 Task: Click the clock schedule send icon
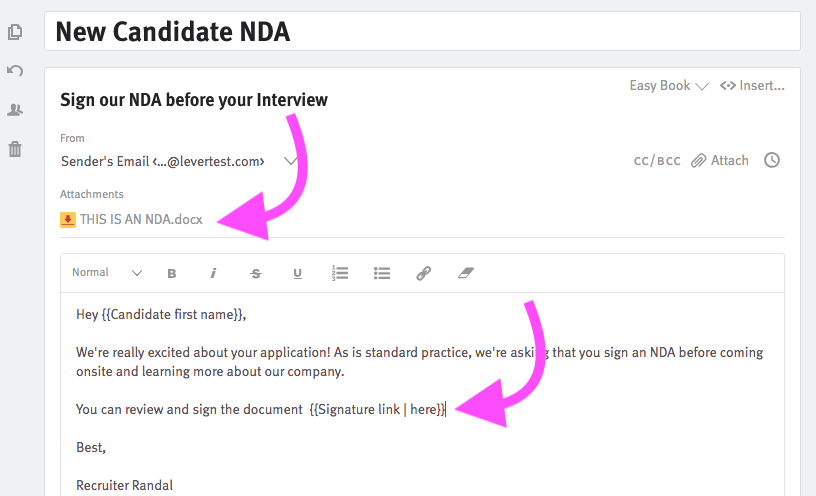click(x=772, y=160)
